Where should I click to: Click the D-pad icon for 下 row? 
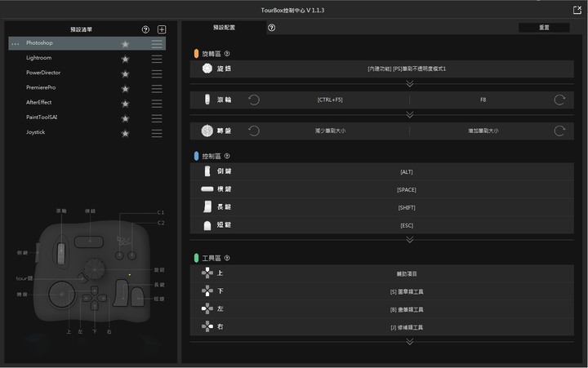[x=207, y=290]
